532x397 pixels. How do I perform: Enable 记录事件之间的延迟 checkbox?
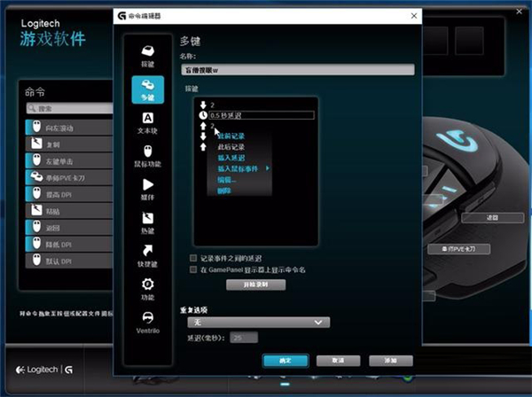pos(193,258)
